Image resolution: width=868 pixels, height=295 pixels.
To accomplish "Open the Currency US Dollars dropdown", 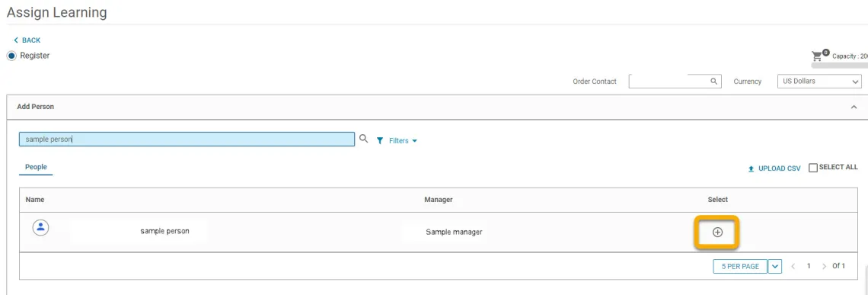I will 819,81.
